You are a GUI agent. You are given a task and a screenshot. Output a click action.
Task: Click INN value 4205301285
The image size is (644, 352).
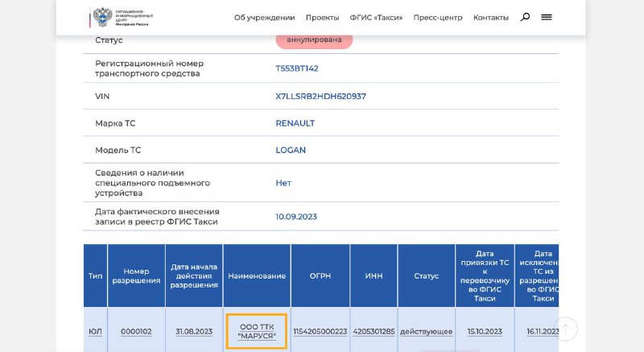pos(374,332)
